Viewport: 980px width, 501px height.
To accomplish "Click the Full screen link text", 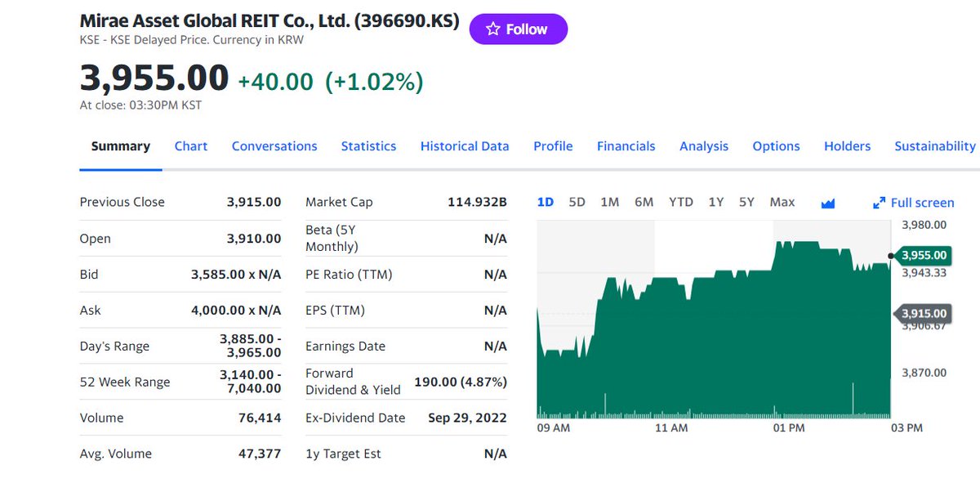I will [923, 203].
